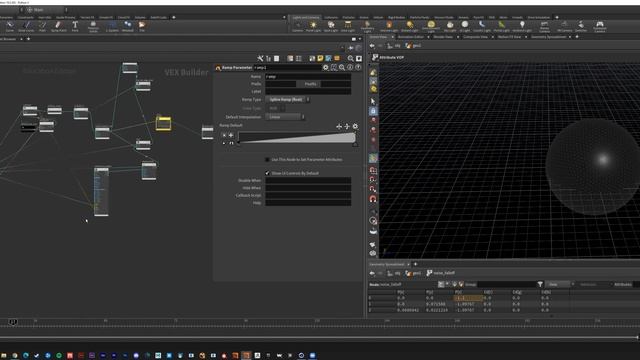
Task: Open View dropdown in Geometry Spreadsheet
Action: [560, 284]
